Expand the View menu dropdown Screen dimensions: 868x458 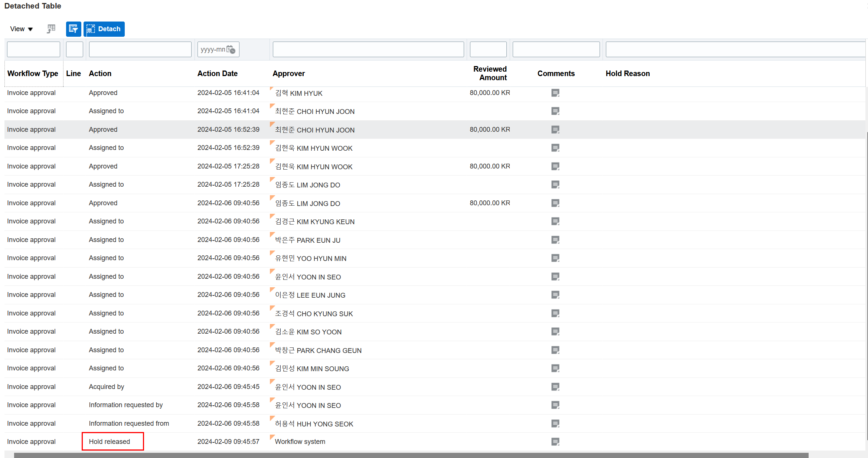(x=21, y=29)
